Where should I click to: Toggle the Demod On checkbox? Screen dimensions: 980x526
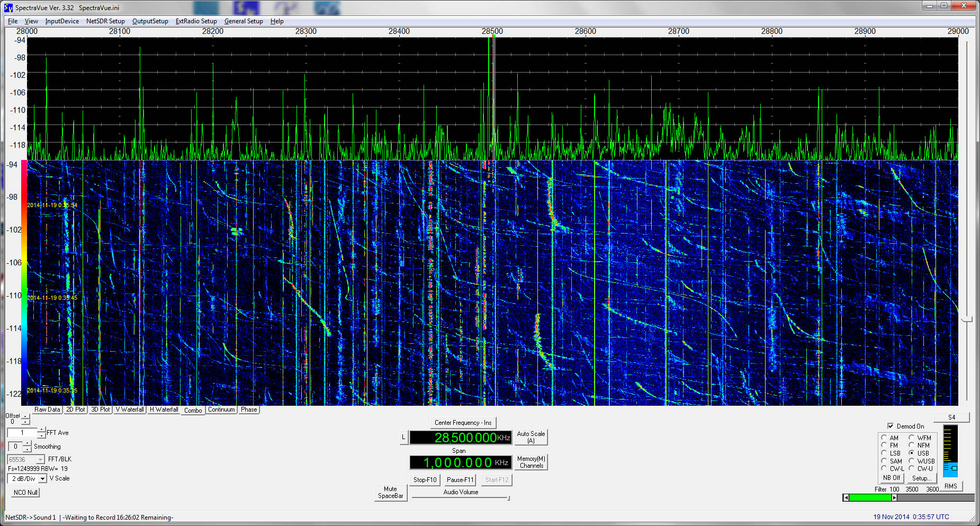[x=891, y=426]
